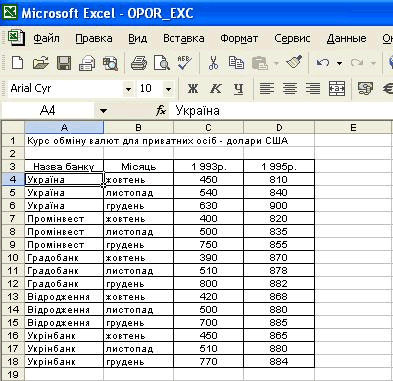This screenshot has width=393, height=381.
Task: Select Градобанк cell in row 12
Action: click(64, 284)
